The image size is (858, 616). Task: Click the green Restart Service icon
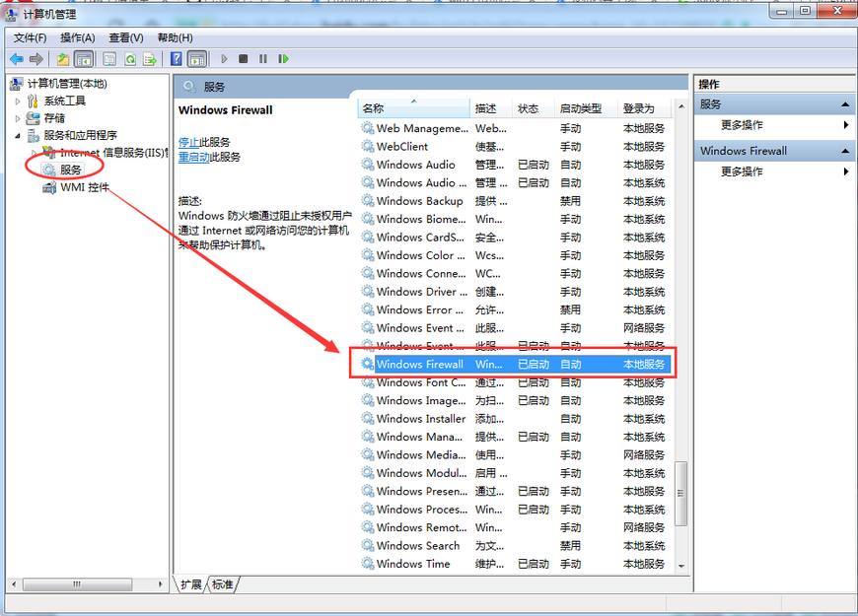283,58
